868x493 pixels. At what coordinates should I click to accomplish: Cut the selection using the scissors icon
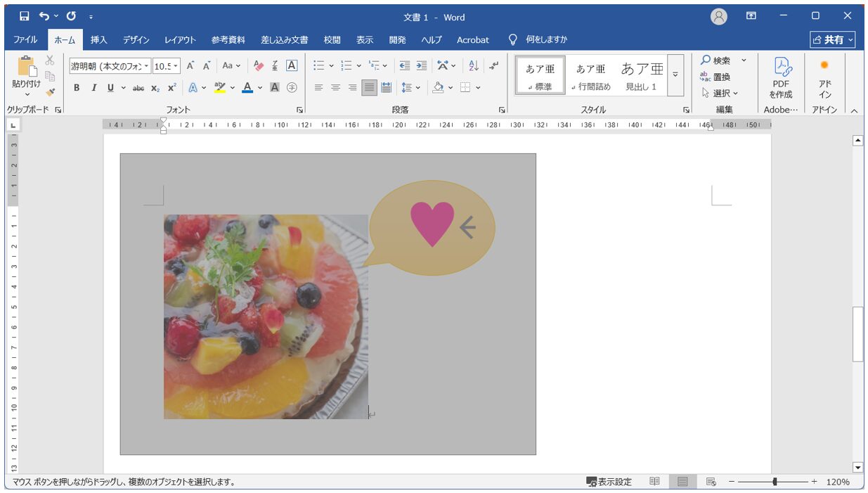click(x=50, y=60)
